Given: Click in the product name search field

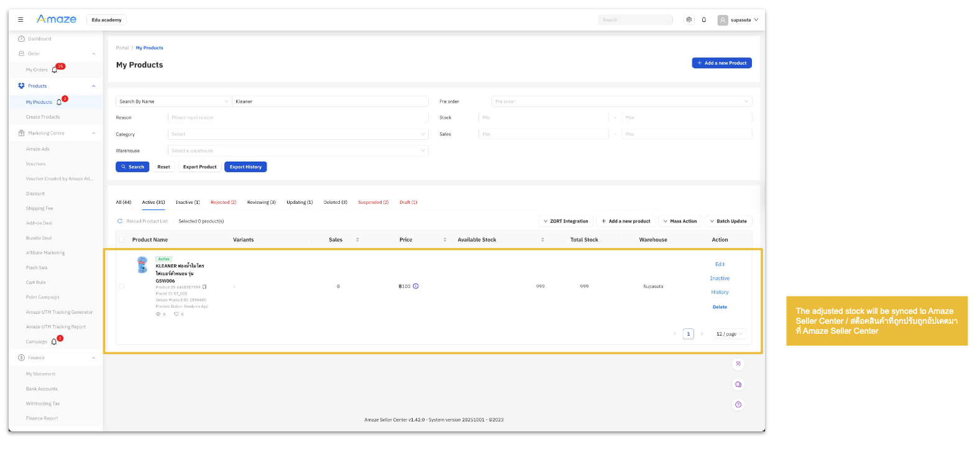Looking at the screenshot, I should pyautogui.click(x=330, y=101).
